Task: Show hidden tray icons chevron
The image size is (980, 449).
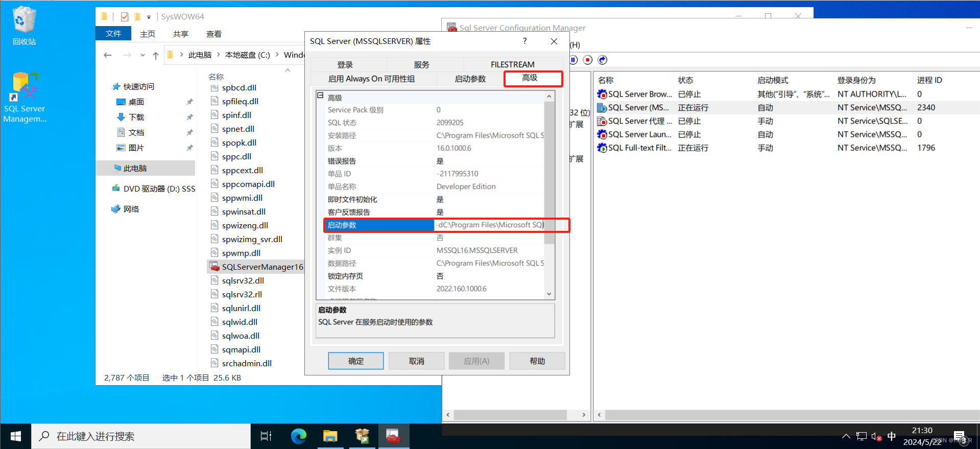Action: (x=846, y=437)
